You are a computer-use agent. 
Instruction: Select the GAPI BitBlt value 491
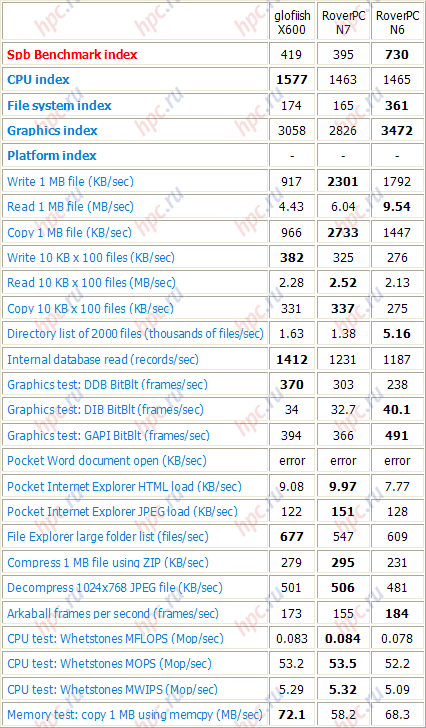coord(397,436)
